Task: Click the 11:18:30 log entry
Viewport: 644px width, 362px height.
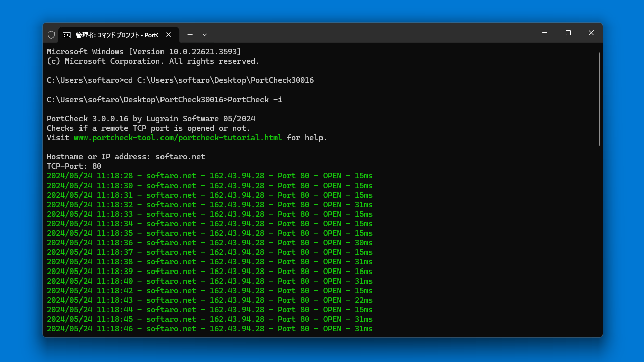Action: pos(210,186)
